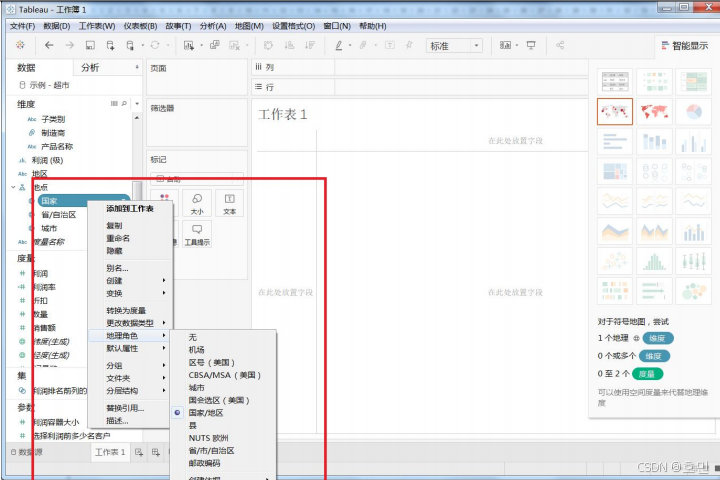The height and width of the screenshot is (480, 720).
Task: Select the 子类别 dimension field
Action: (53, 119)
